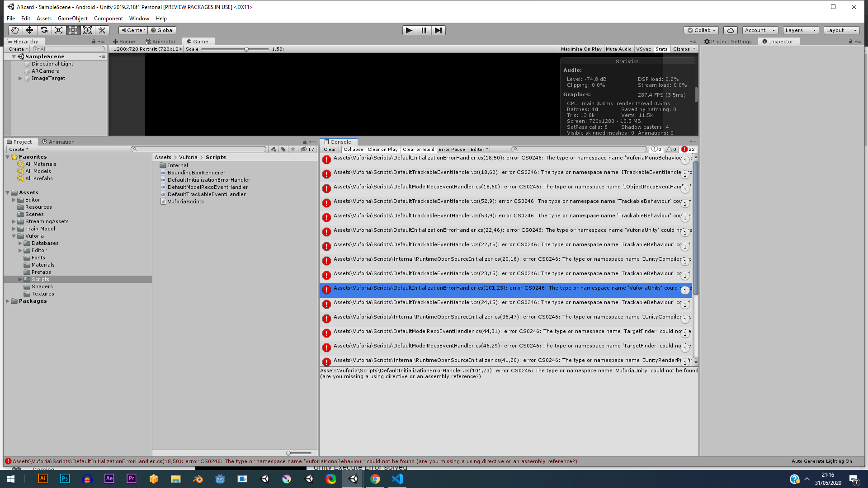This screenshot has width=868, height=488.
Task: Select the Hand tool
Action: tap(15, 30)
